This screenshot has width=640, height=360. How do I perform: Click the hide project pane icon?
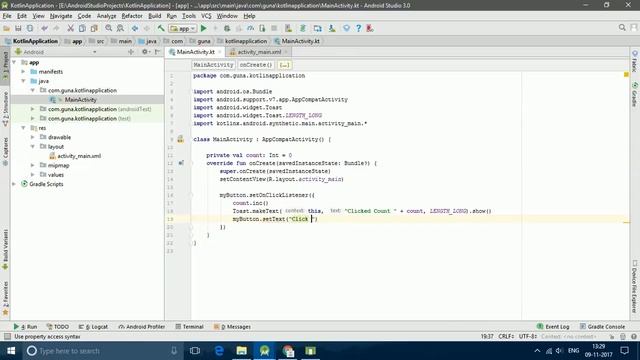[158, 52]
